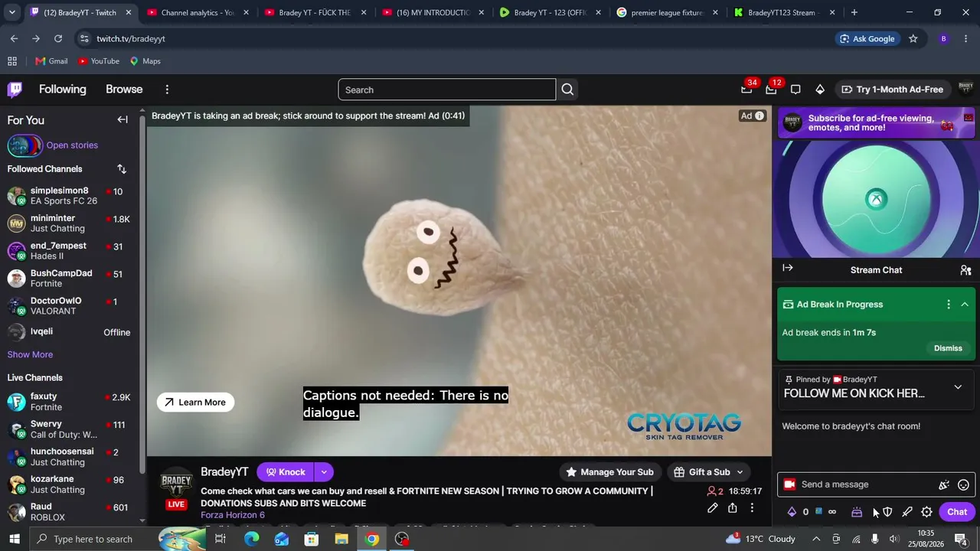Go to the Twitch home logo
This screenshot has height=551, width=980.
pyautogui.click(x=15, y=90)
